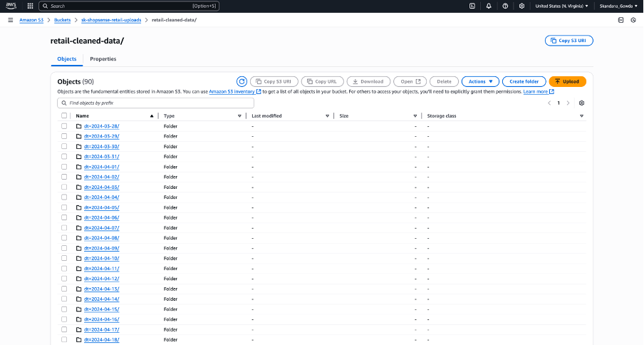Focus the Find objects by prefix field
Image resolution: width=644 pixels, height=345 pixels.
click(156, 103)
